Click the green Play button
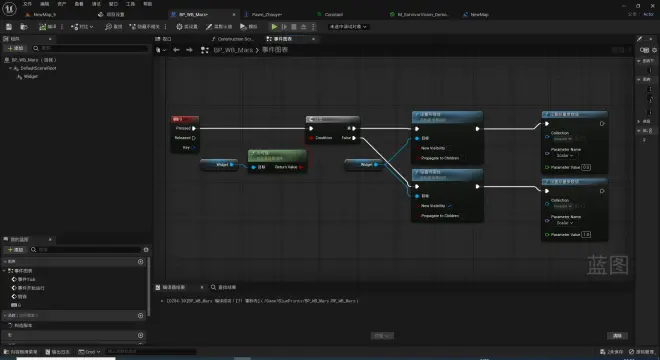Image resolution: width=660 pixels, height=360 pixels. coord(274,27)
